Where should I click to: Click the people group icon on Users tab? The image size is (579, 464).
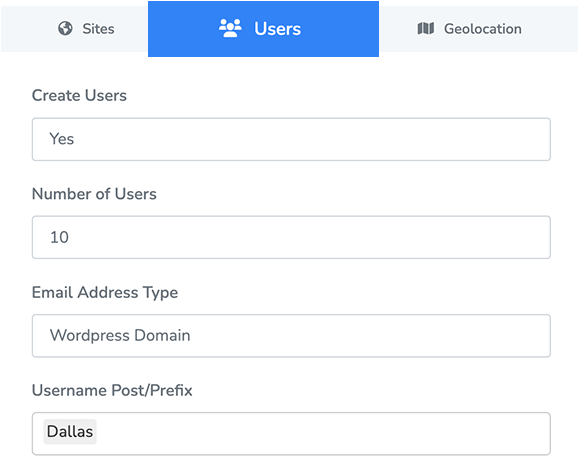(230, 28)
